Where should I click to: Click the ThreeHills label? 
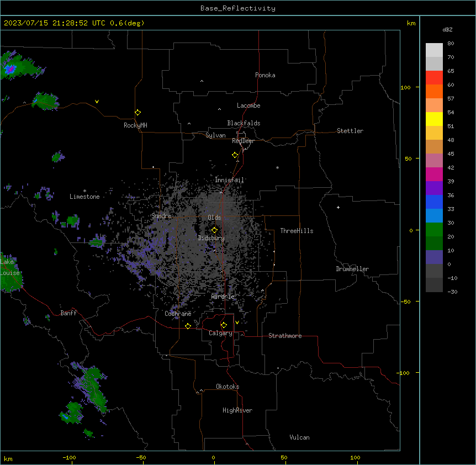pos(297,231)
